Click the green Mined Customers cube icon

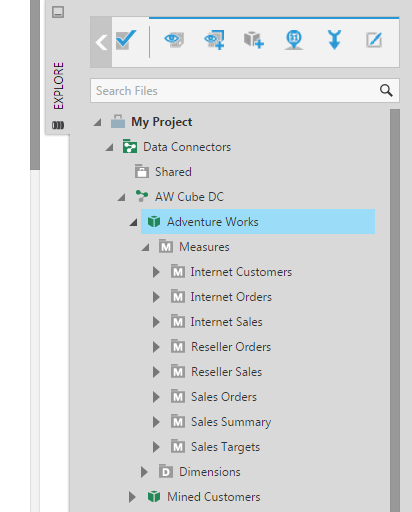pyautogui.click(x=154, y=497)
